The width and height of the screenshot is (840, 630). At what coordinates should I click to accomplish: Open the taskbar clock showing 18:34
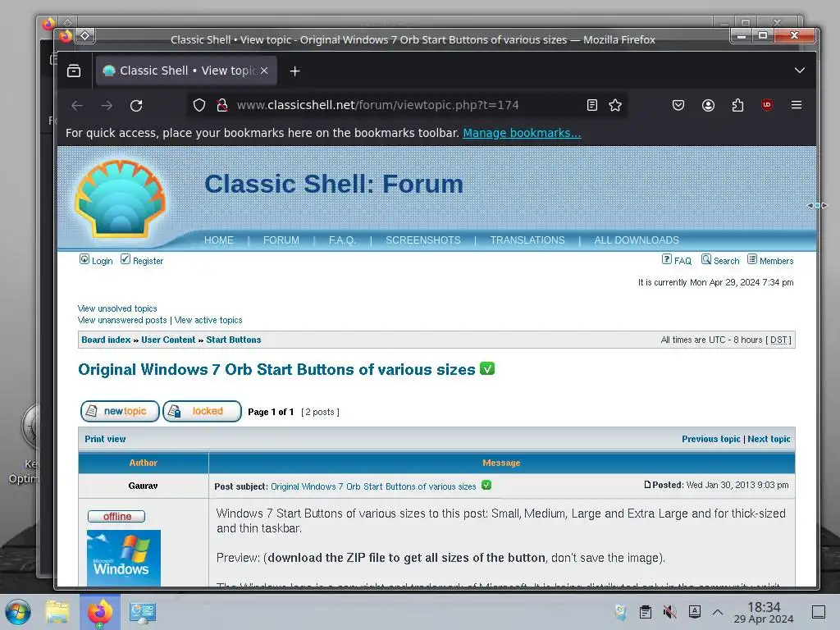pyautogui.click(x=764, y=612)
